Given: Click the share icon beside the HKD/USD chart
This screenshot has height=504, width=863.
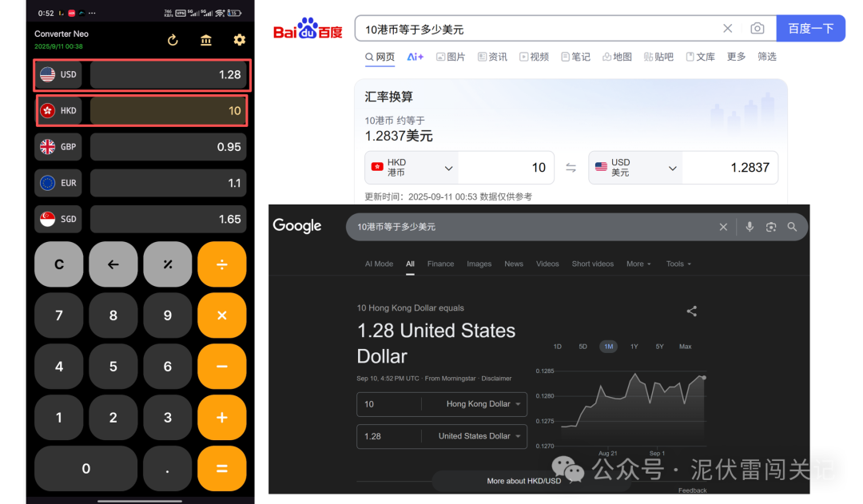Looking at the screenshot, I should click(x=691, y=312).
